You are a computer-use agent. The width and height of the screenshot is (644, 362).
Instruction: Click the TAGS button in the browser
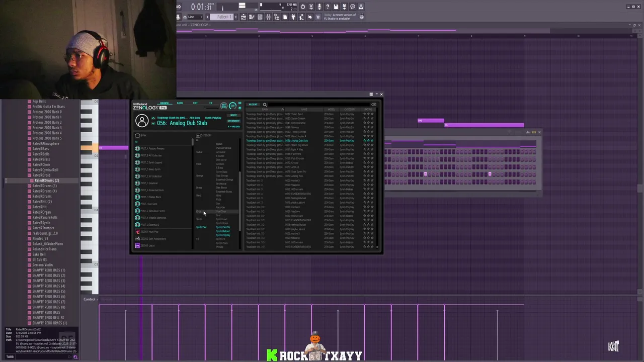coord(10,356)
